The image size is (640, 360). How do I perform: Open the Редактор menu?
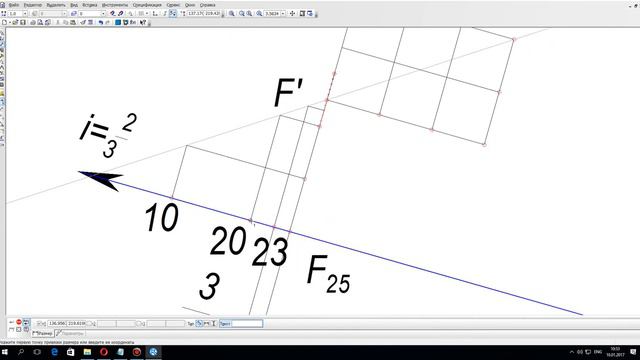click(33, 5)
